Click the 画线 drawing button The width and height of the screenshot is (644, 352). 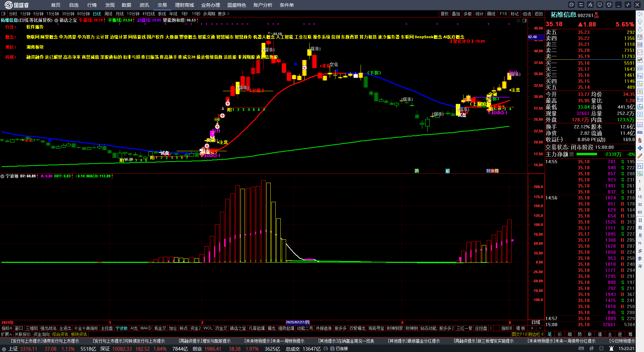click(x=491, y=14)
